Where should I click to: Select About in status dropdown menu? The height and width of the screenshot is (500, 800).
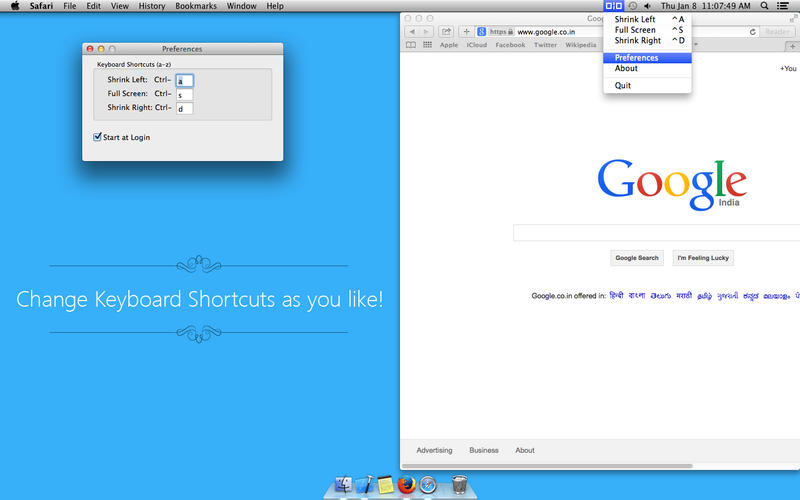647,68
